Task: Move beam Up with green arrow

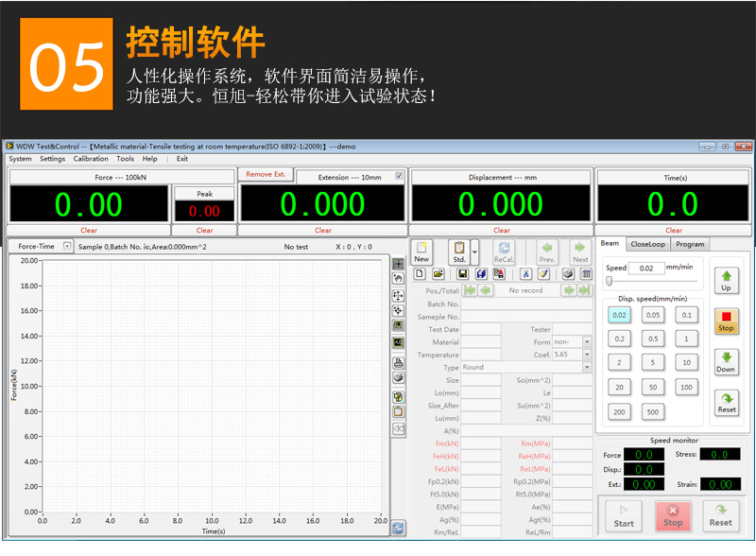Action: coord(726,281)
